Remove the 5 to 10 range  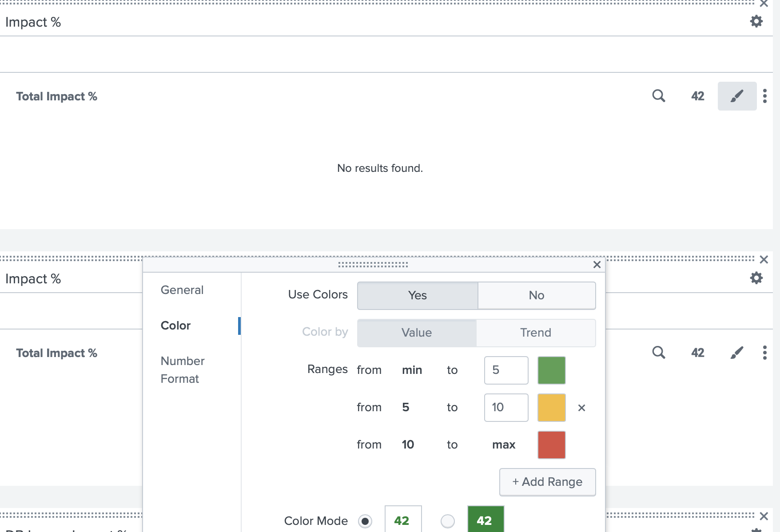[581, 408]
